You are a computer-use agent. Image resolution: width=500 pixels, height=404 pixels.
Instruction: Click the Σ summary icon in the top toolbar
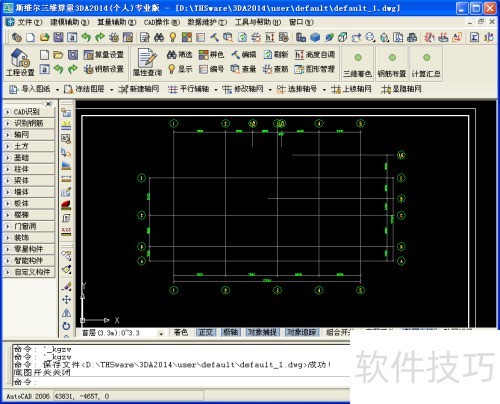[x=474, y=37]
